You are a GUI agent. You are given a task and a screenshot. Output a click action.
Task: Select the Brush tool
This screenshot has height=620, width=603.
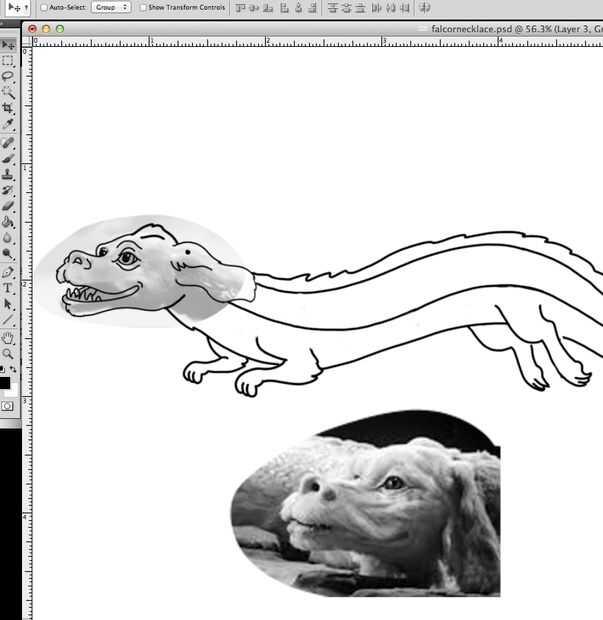[x=8, y=159]
